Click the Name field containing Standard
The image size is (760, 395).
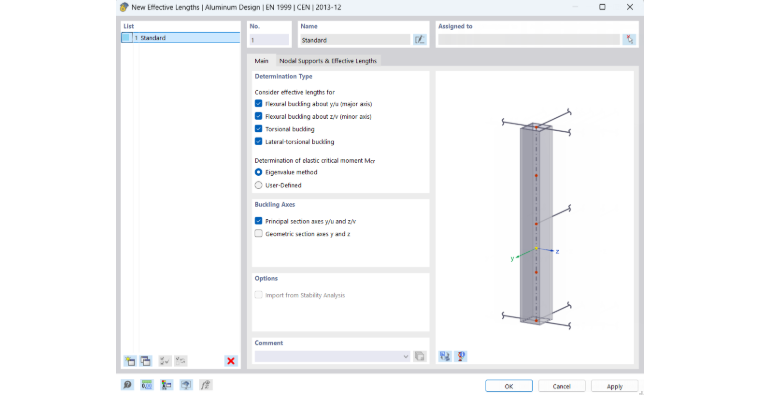[x=355, y=40]
